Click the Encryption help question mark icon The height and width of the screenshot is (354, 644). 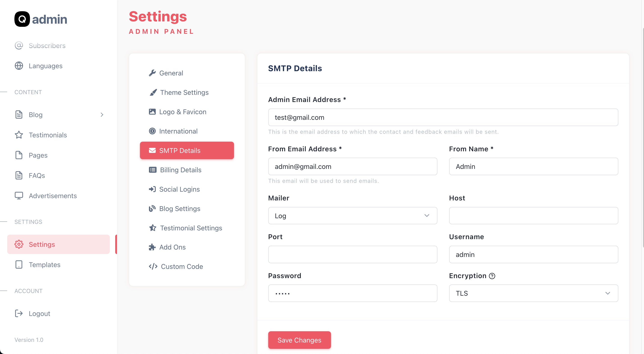click(x=492, y=276)
